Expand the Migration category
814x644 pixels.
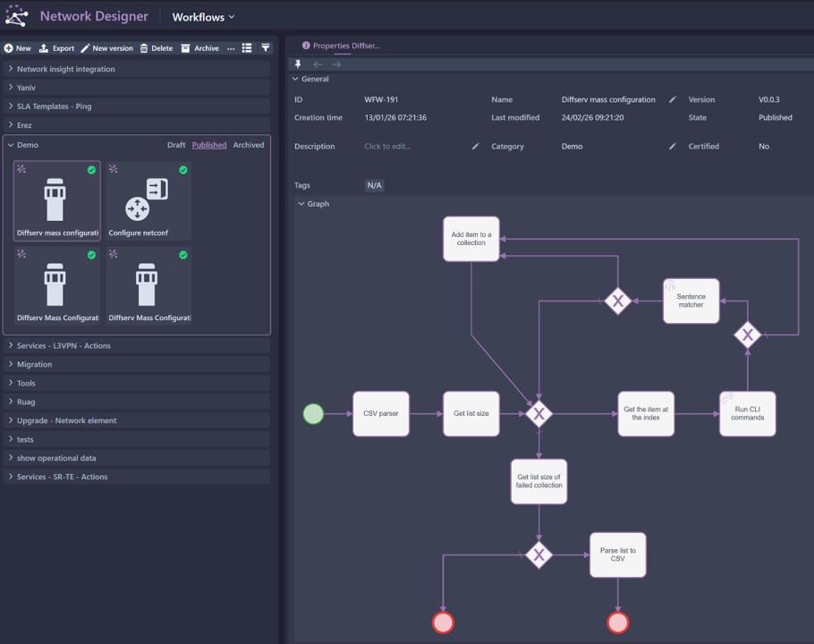34,364
